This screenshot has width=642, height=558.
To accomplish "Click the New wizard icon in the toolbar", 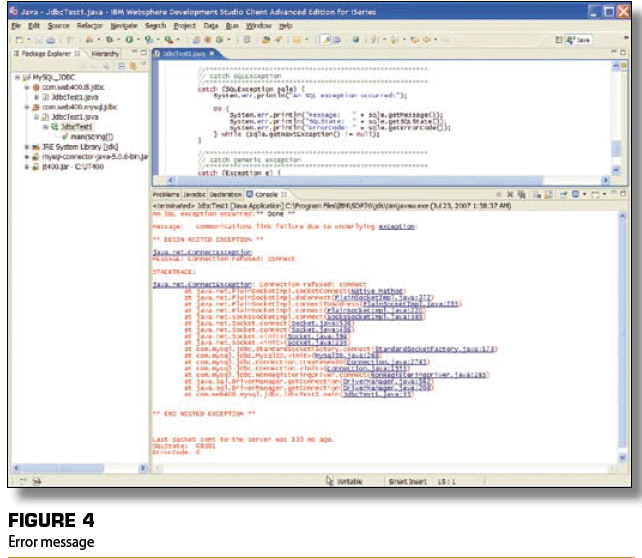I will pos(19,40).
